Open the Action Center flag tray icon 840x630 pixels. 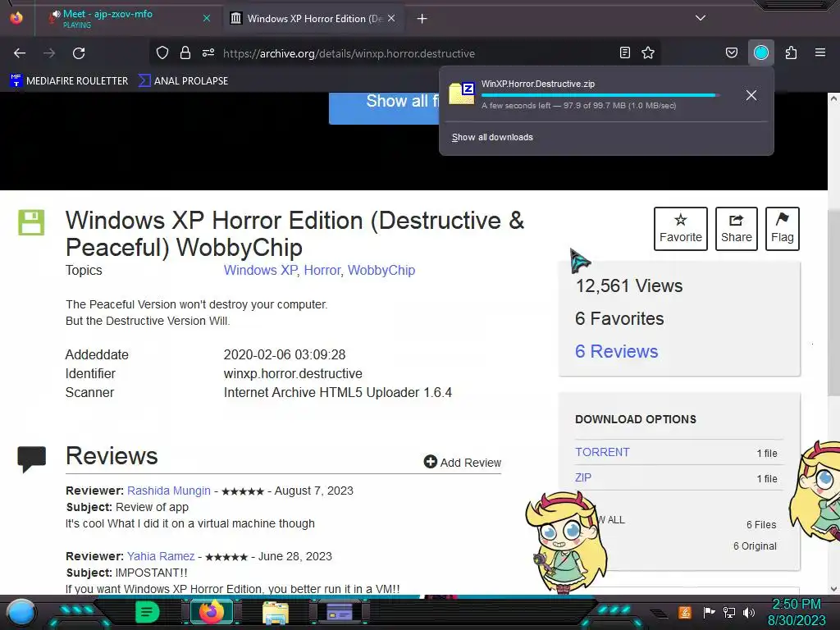click(x=709, y=612)
